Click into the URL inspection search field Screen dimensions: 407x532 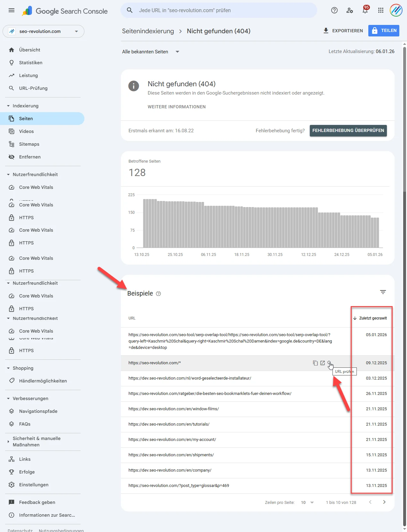[x=219, y=10]
